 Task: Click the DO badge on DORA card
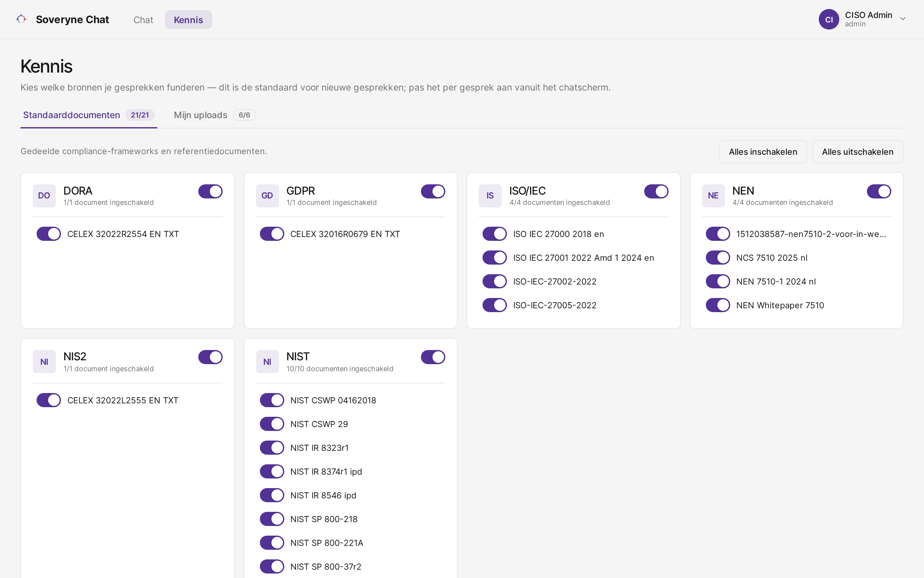pyautogui.click(x=44, y=196)
